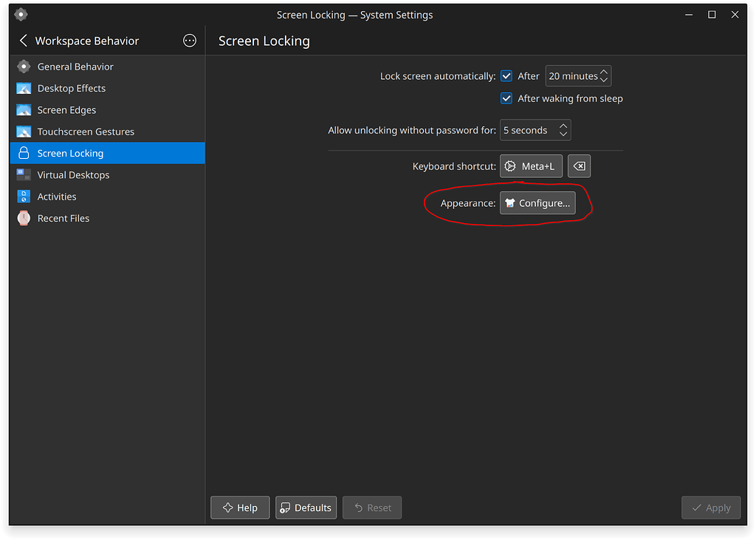Switch to the Screen Locking page header
Viewport: 756px width, 540px height.
[264, 41]
